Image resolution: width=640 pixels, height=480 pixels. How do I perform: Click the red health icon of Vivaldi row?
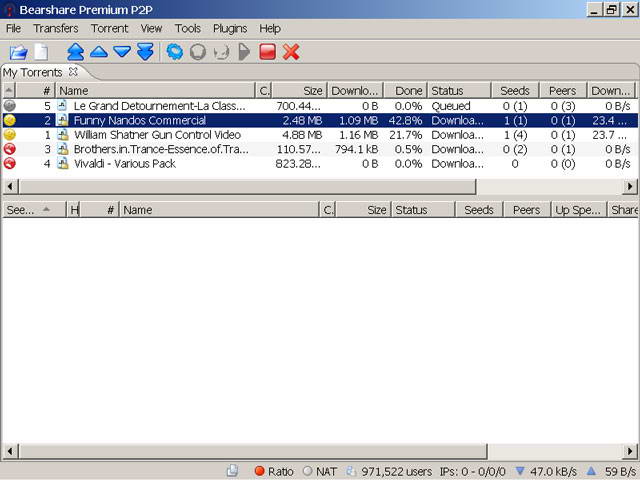pyautogui.click(x=9, y=163)
